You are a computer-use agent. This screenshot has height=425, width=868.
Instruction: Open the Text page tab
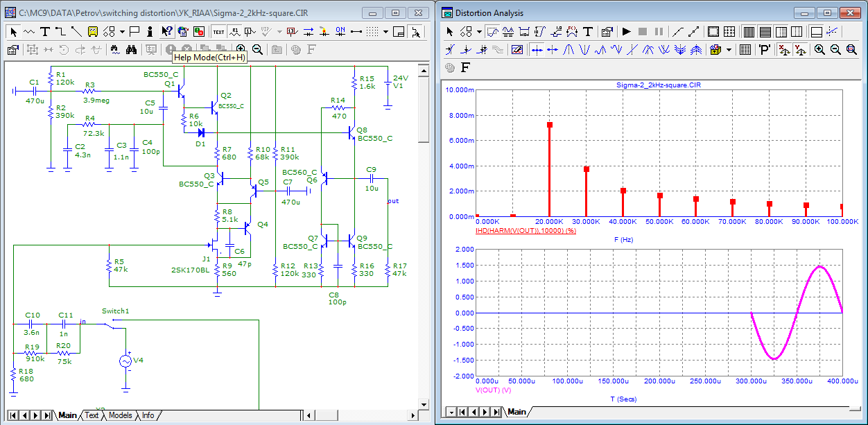pos(92,415)
